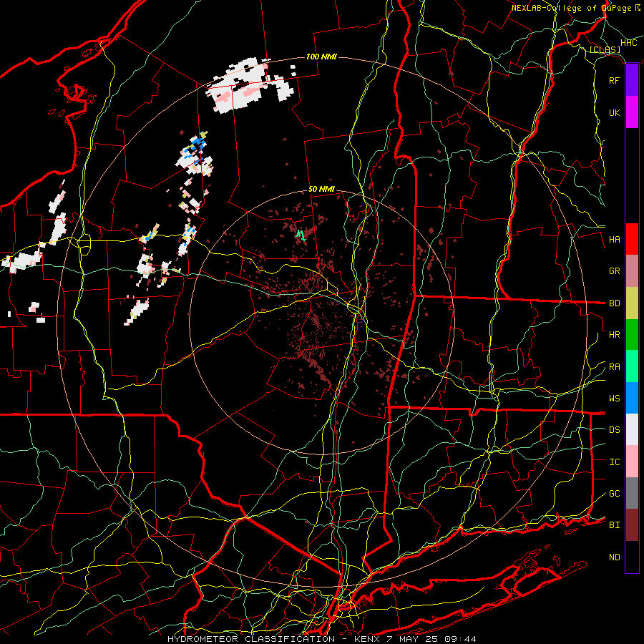
Task: Click the HA red legend swatch
Action: [632, 239]
